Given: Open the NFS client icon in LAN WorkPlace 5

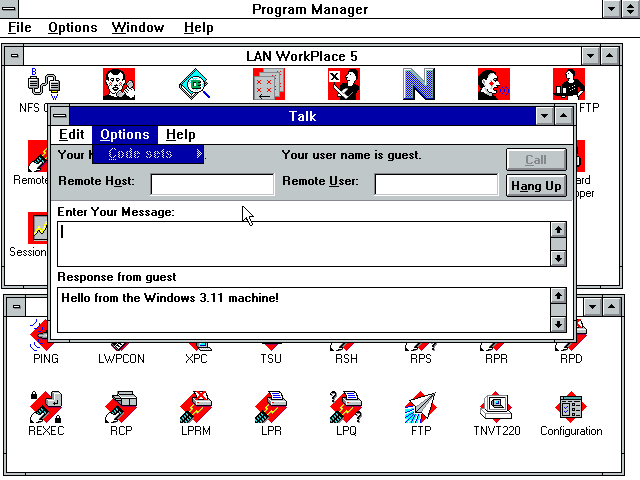Looking at the screenshot, I should (44, 84).
